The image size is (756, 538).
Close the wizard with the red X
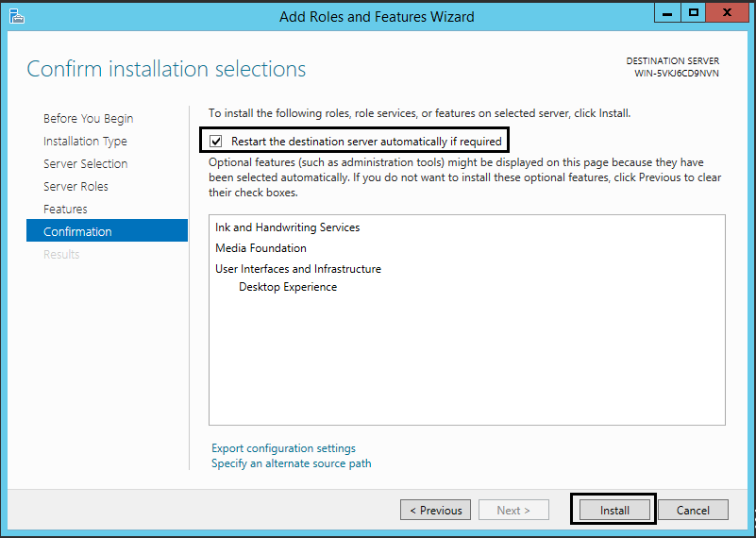point(729,13)
